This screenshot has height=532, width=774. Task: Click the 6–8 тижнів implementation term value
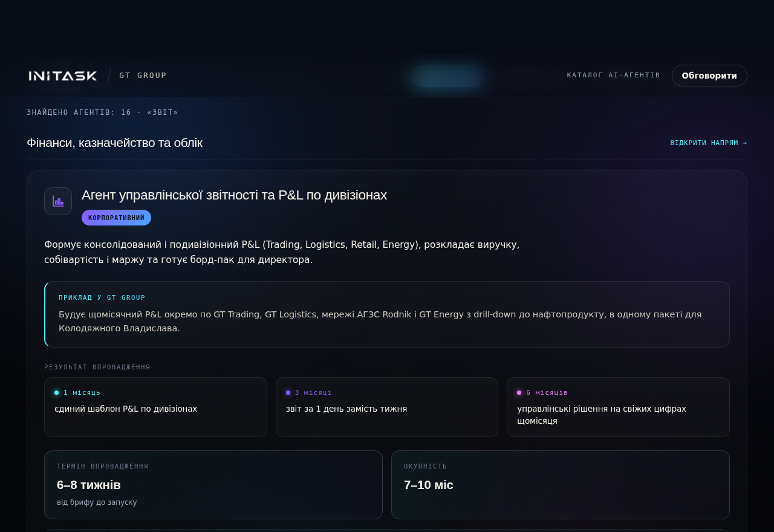89,485
